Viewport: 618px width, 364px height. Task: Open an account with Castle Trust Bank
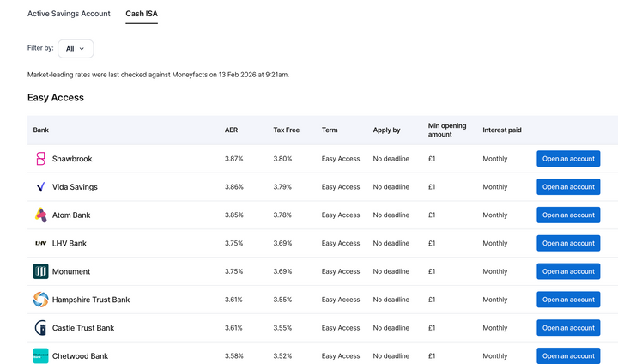[x=568, y=328]
